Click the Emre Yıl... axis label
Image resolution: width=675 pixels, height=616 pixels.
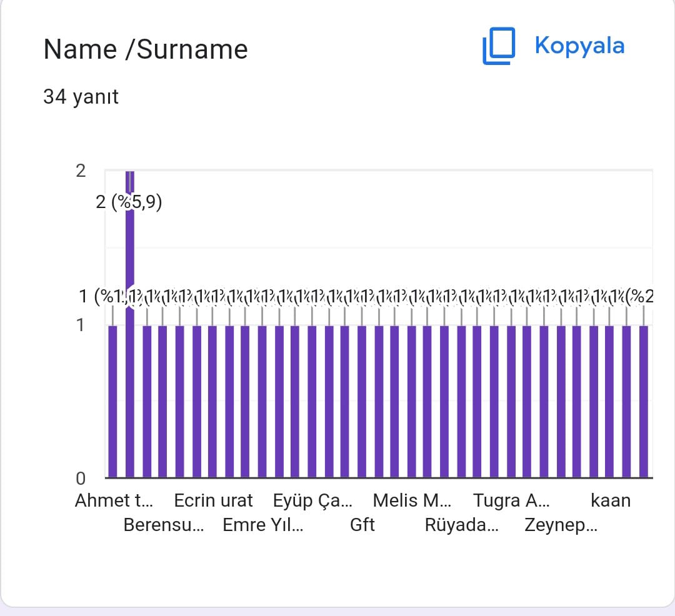click(263, 525)
